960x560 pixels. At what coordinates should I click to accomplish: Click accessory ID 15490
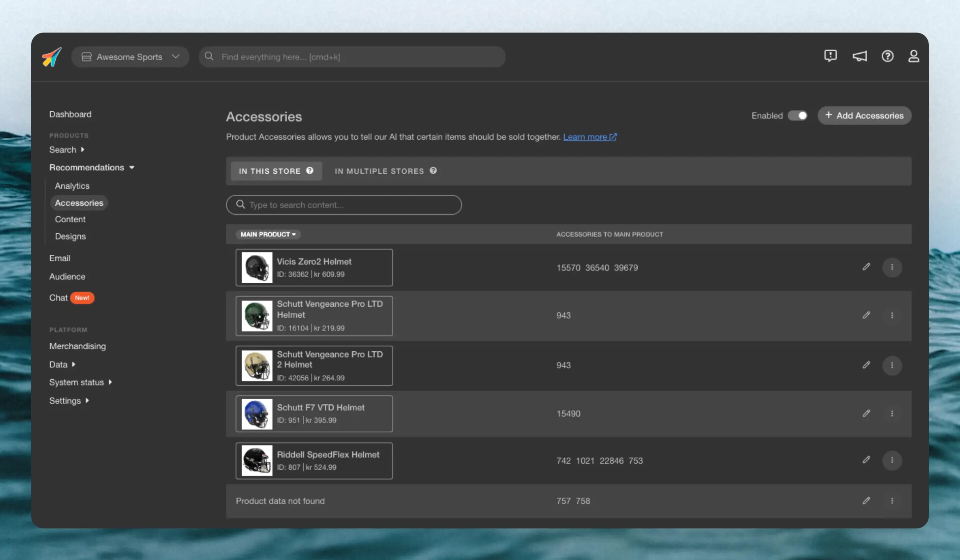568,414
